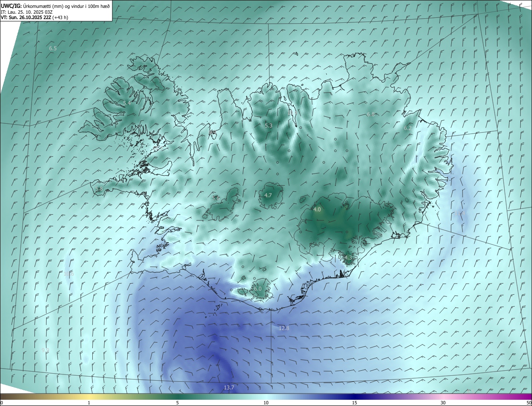Viewport: 532px width, 406px height.
Task: Select the 5.8 value label on the map
Action: 99,189
